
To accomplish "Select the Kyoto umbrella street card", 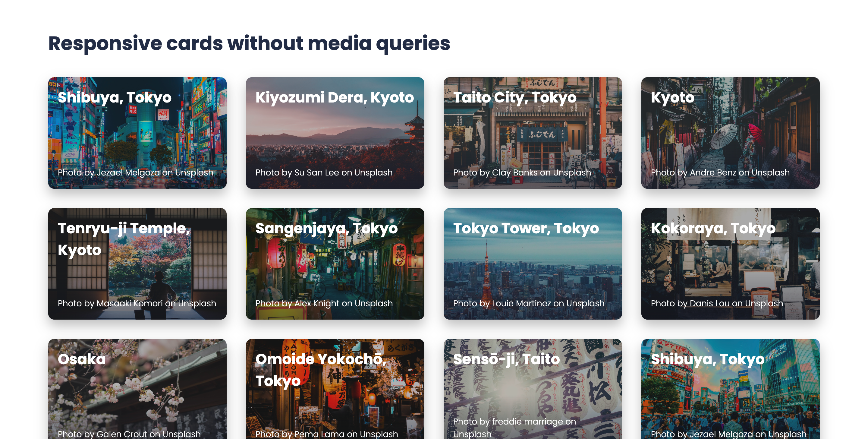I will tap(730, 133).
